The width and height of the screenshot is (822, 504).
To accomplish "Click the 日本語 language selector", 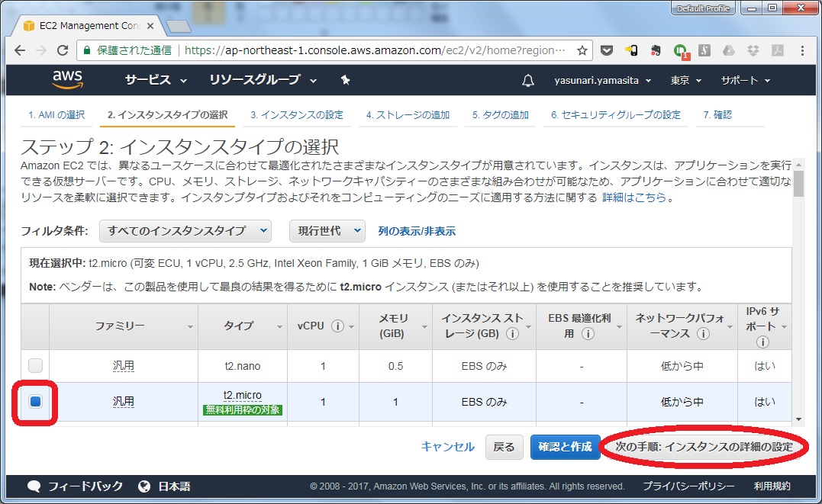I will (175, 486).
